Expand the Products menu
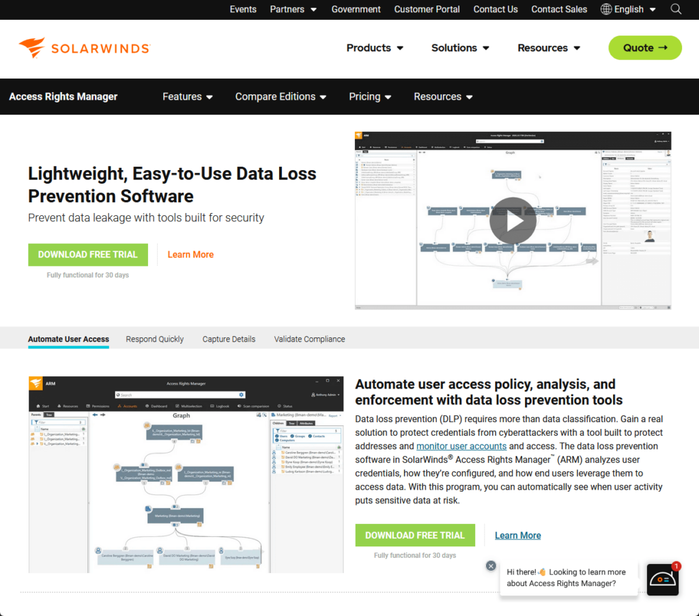This screenshot has height=616, width=699. (x=375, y=48)
